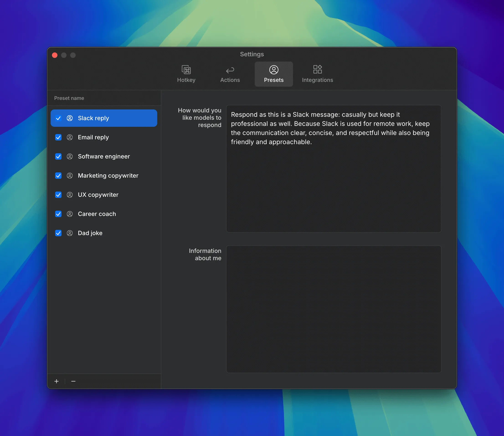Toggle the Career coach checkbox off
This screenshot has width=504, height=436.
[x=58, y=214]
